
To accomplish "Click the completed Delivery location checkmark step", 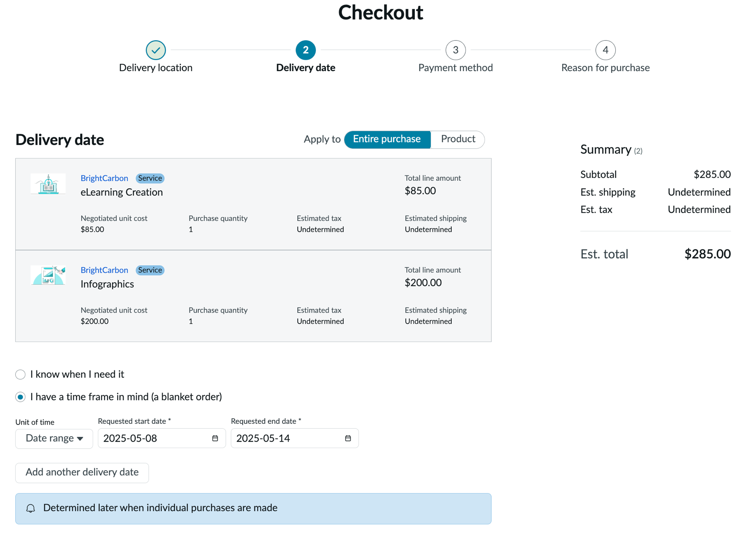I will click(x=156, y=50).
